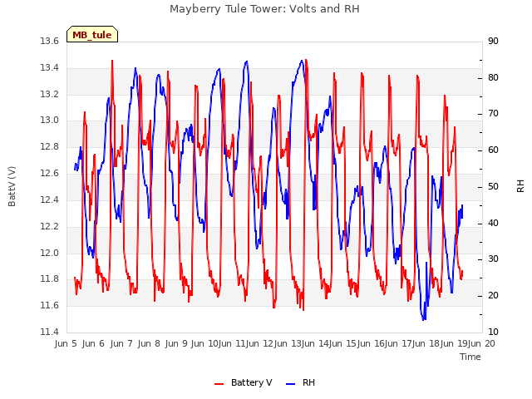Click the 13.6 voltage tick label
Viewport: 532px width, 399px height.
point(50,41)
